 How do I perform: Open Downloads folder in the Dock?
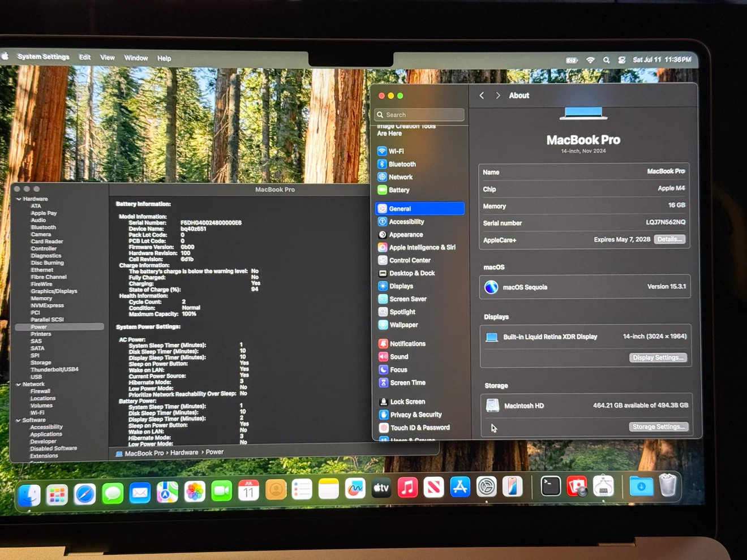click(641, 486)
